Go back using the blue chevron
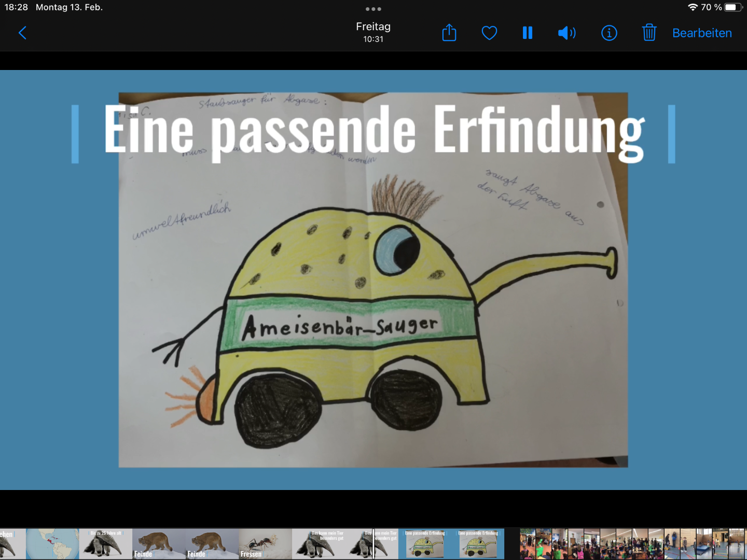747x560 pixels. point(22,33)
